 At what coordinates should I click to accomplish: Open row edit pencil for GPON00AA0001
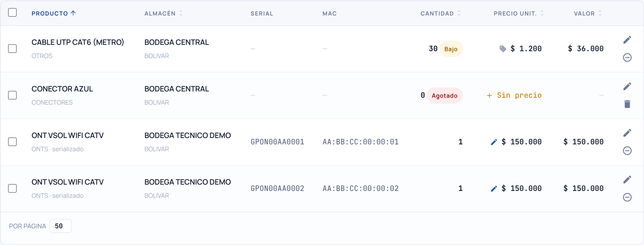coord(627,133)
